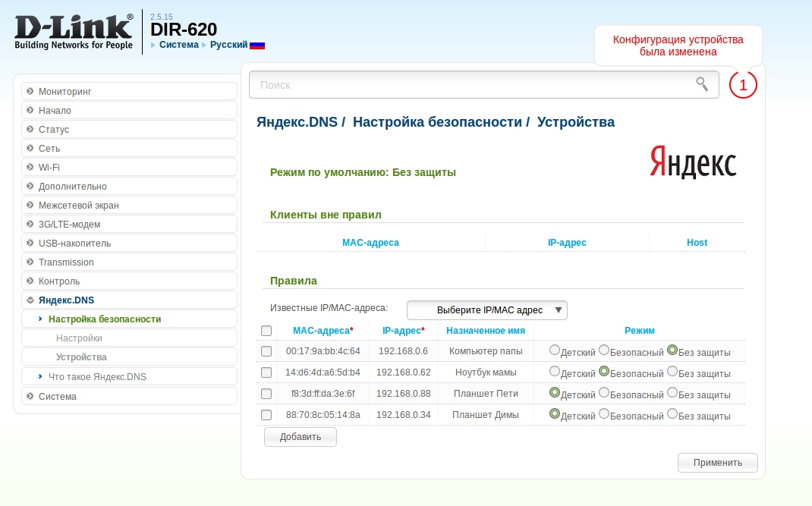The height and width of the screenshot is (506, 812).
Task: Click the arrow icon beside Мониторинг
Action: (30, 91)
